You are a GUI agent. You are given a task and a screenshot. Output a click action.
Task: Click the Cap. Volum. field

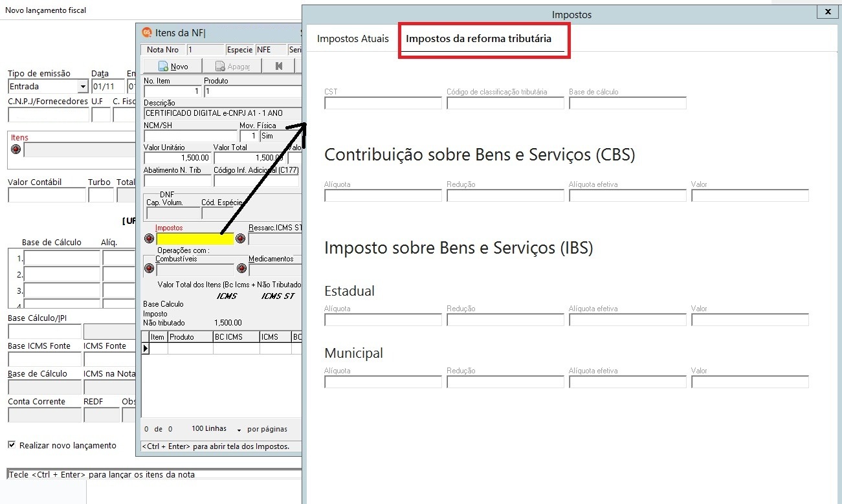tap(173, 213)
